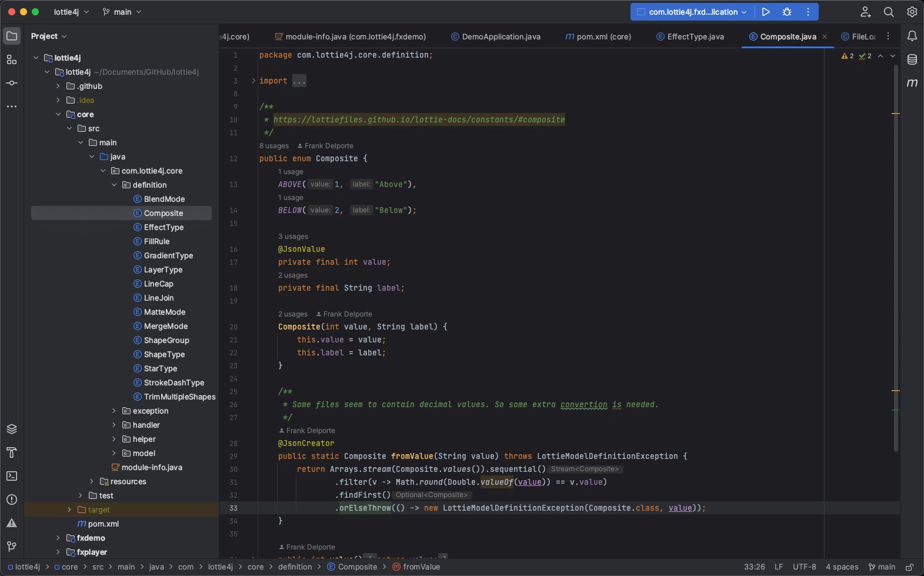The height and width of the screenshot is (576, 924).
Task: Open the Maven tool window
Action: pyautogui.click(x=912, y=83)
